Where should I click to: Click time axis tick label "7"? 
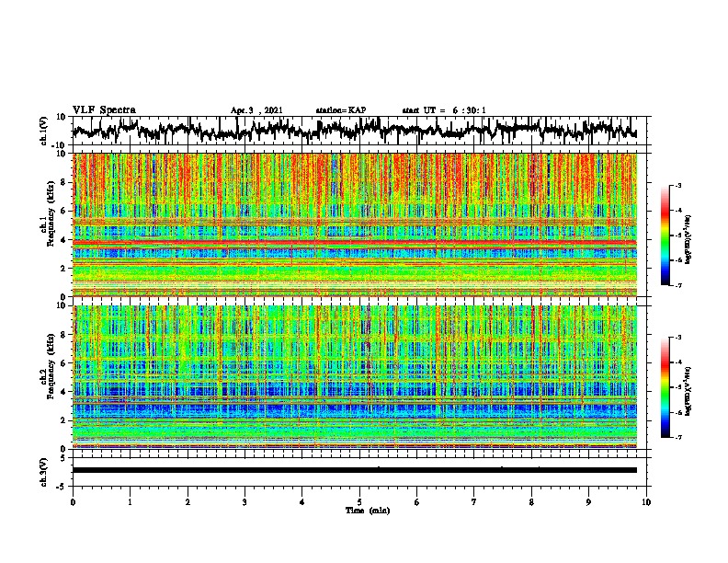[474, 502]
